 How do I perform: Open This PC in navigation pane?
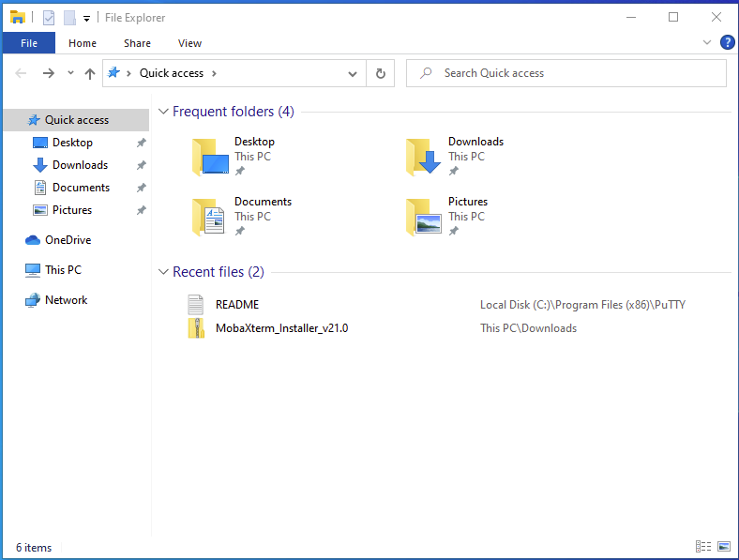click(x=63, y=270)
